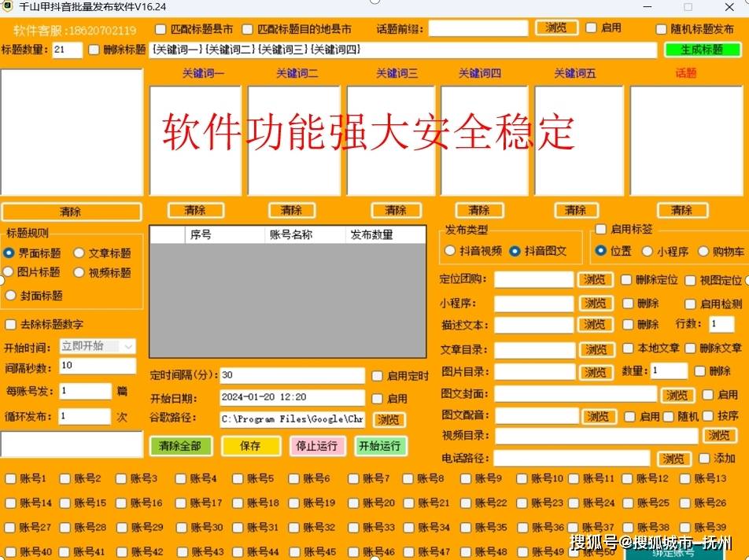
Task: Check the 删除定位 checkbox
Action: (626, 280)
